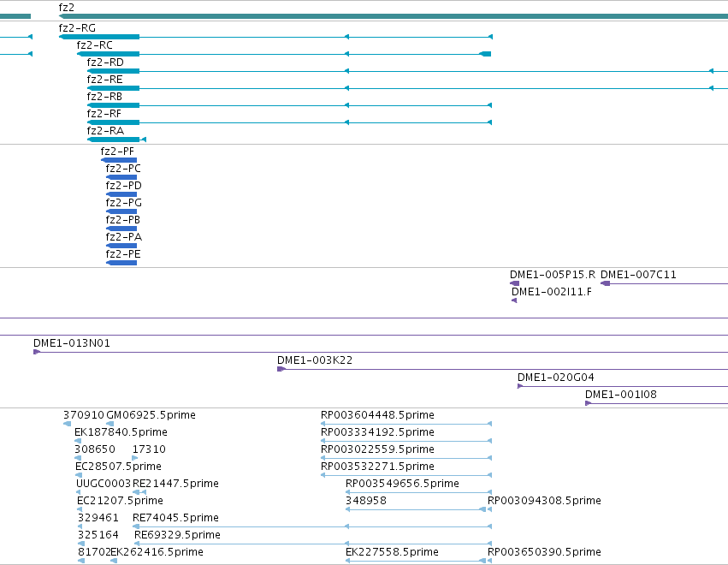Select the fz2-RC transcript
The height and width of the screenshot is (565, 728).
284,54
